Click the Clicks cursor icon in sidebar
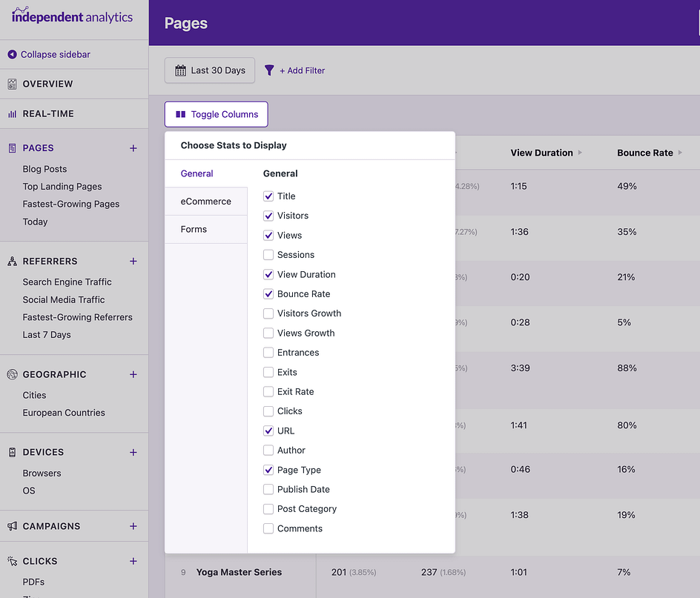The width and height of the screenshot is (700, 598). coord(12,561)
